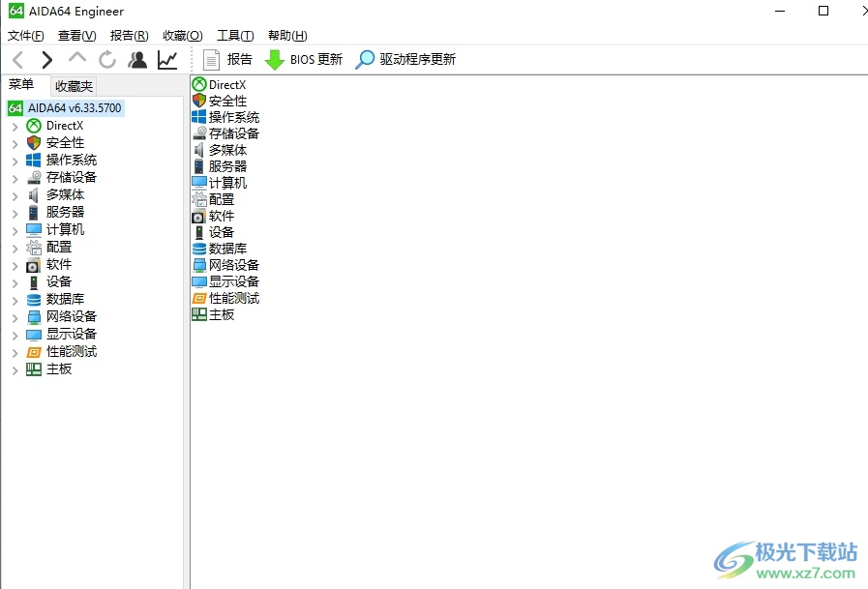
Task: Expand the 主板 tree node
Action: [x=15, y=370]
